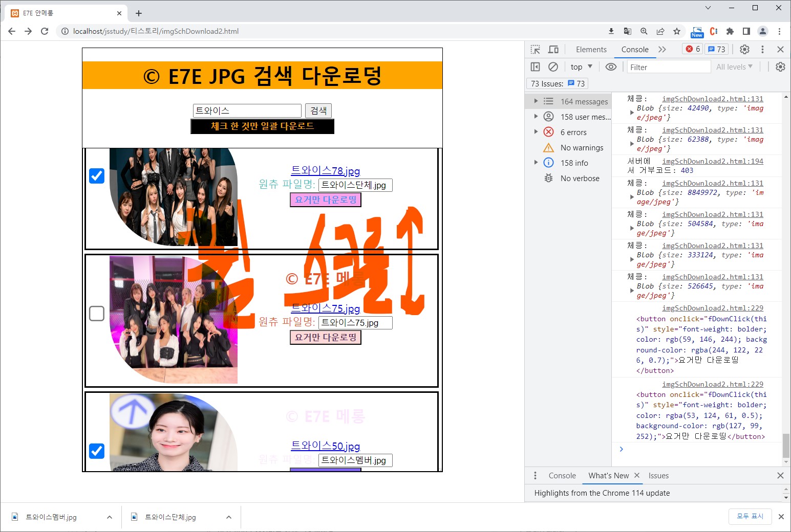Select Issues drawer tab

pyautogui.click(x=658, y=476)
